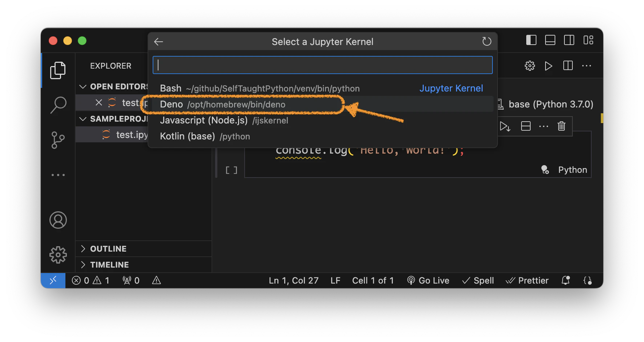The width and height of the screenshot is (644, 342).
Task: Click Cell 1 of 1 status item
Action: pos(373,280)
